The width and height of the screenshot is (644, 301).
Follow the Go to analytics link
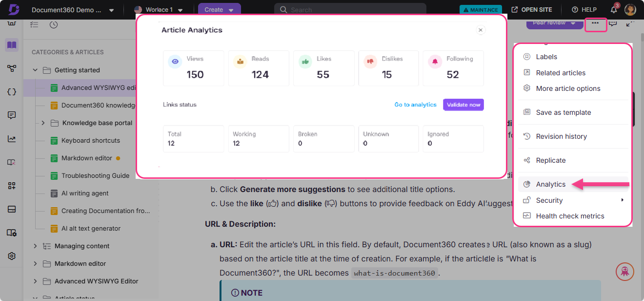415,105
